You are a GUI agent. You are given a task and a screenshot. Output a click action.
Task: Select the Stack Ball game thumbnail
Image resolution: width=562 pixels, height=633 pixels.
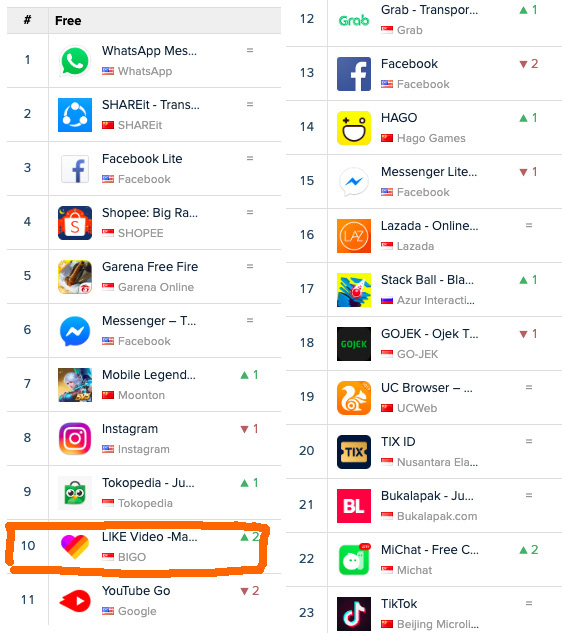354,290
